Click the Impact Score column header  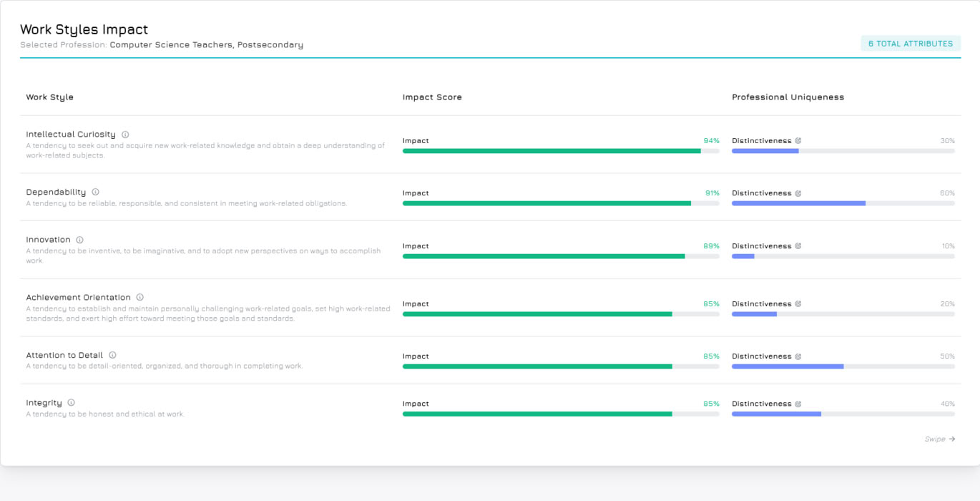(432, 97)
